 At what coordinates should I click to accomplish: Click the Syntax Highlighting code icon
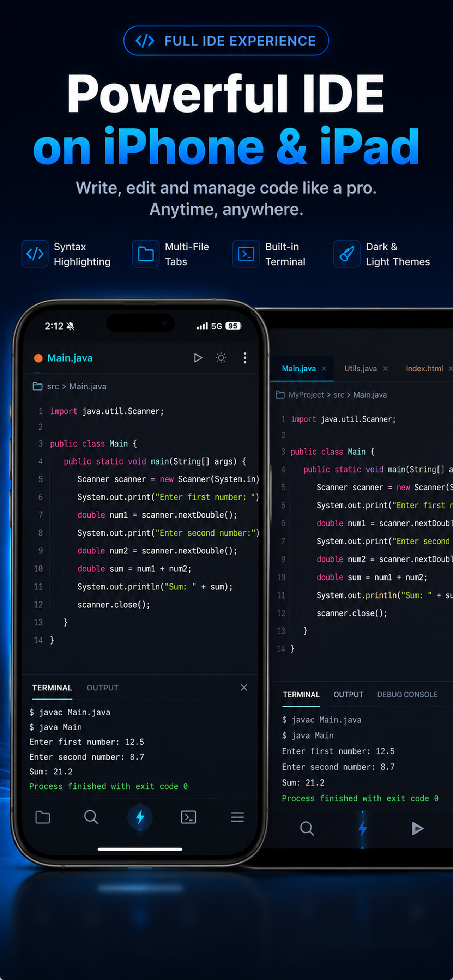click(35, 254)
